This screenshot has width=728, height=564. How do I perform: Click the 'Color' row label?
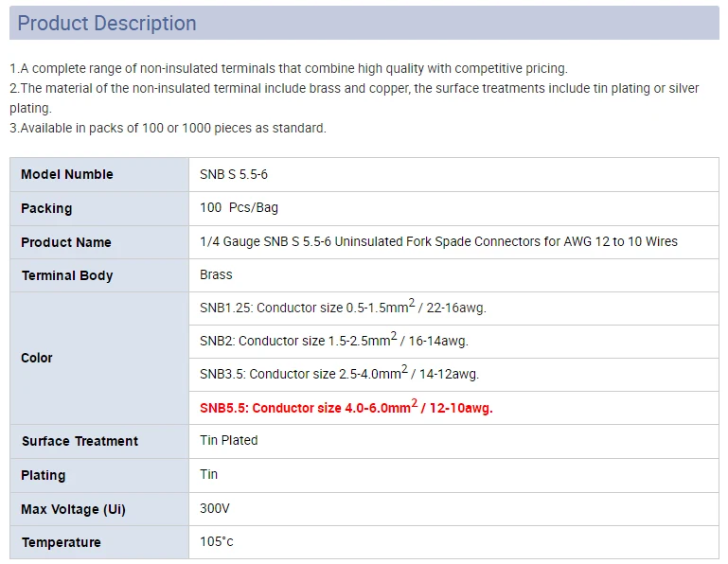[x=37, y=358]
